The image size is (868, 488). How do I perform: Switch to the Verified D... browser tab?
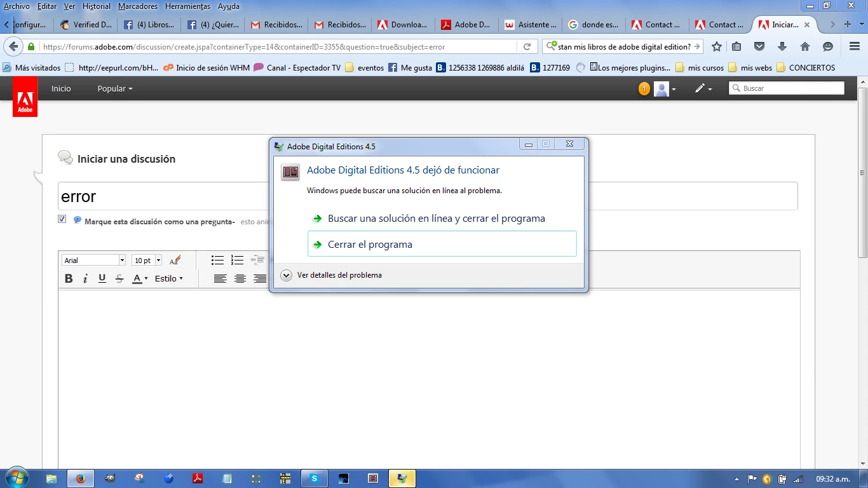coord(86,25)
